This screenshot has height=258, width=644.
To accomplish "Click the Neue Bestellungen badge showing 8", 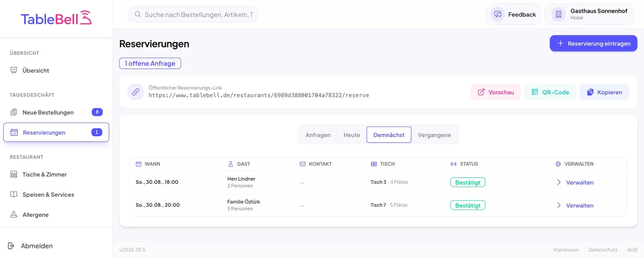I will 97,112.
